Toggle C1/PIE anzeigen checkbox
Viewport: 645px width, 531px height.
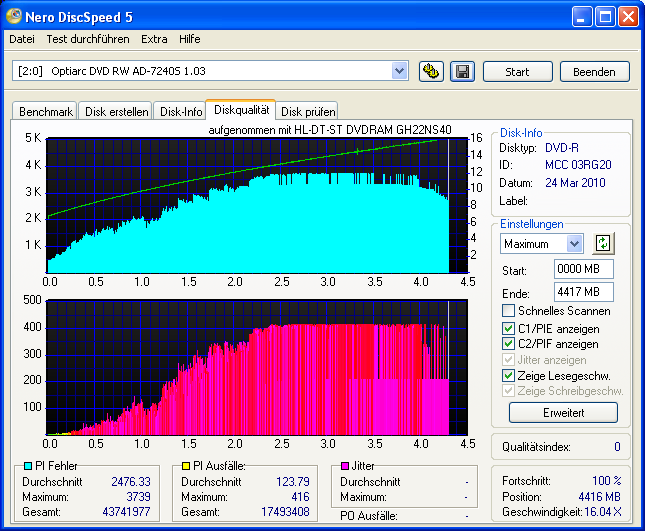coord(508,328)
